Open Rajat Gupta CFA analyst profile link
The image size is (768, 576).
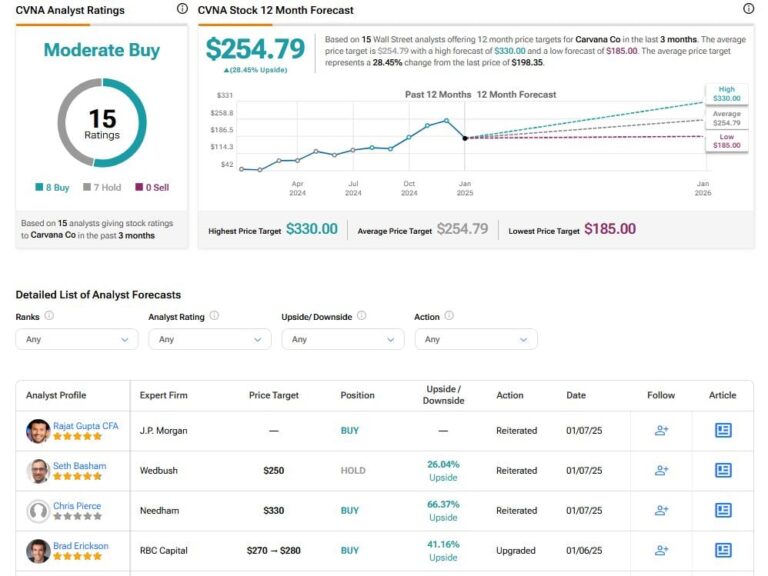(86, 426)
